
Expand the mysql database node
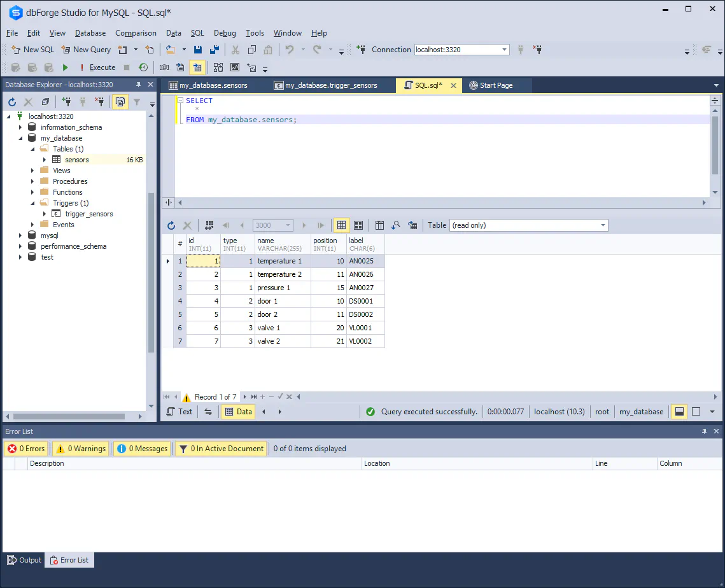pyautogui.click(x=20, y=235)
